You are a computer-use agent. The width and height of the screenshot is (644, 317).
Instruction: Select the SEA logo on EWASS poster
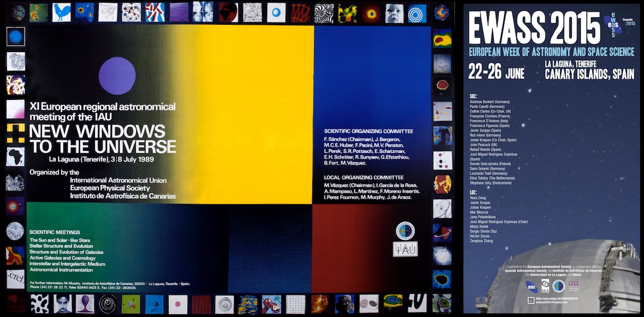[545, 286]
